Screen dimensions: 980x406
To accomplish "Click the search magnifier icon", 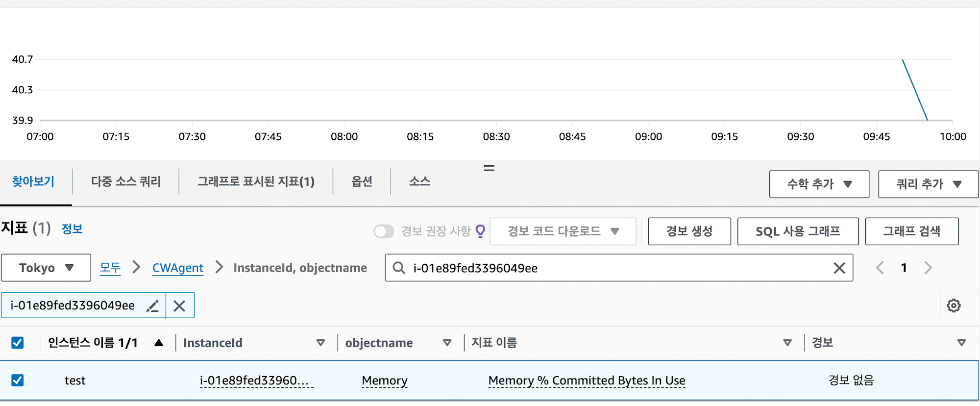I will tap(399, 268).
